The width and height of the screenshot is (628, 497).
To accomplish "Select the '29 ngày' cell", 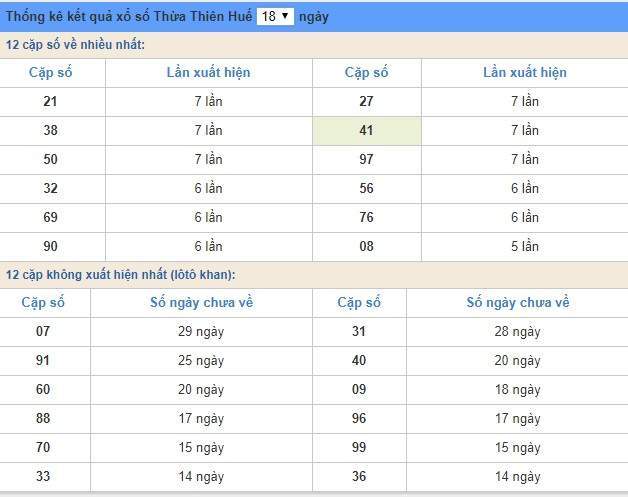I will point(201,331).
